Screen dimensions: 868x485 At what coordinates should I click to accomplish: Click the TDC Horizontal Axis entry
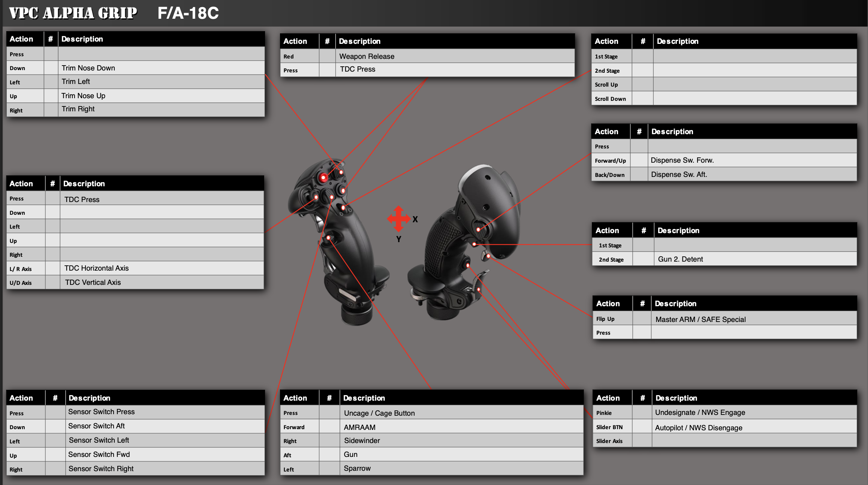[x=97, y=268]
